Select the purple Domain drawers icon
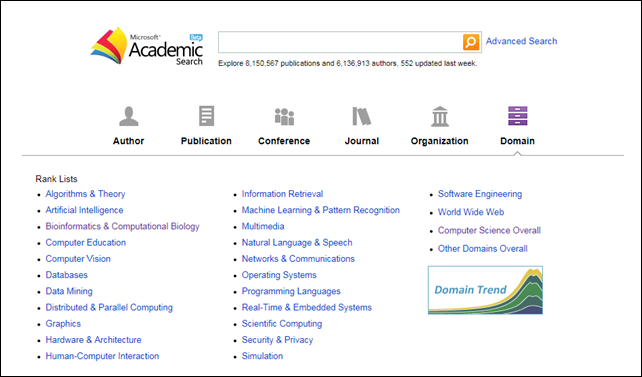 click(518, 116)
